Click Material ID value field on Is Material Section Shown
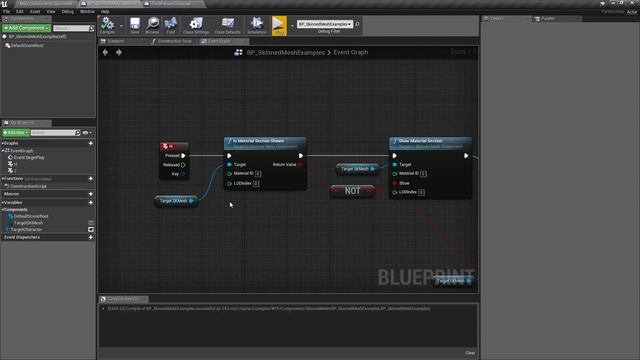 click(x=258, y=174)
